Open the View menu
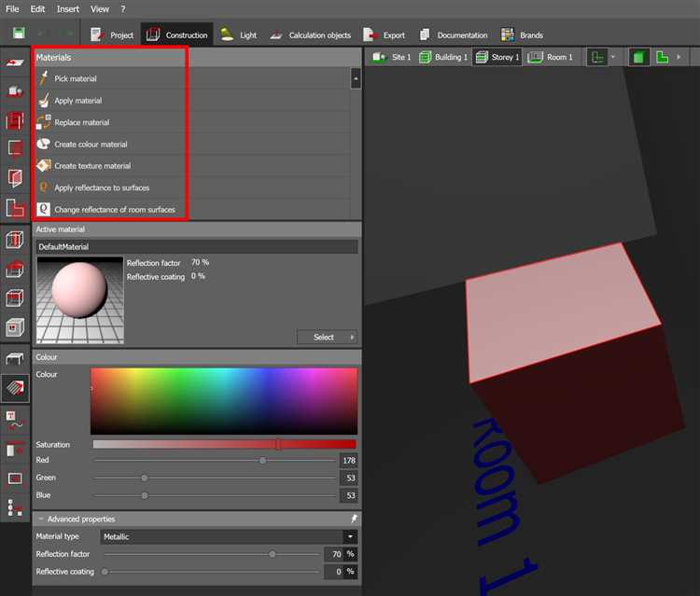The height and width of the screenshot is (596, 700). click(x=100, y=9)
